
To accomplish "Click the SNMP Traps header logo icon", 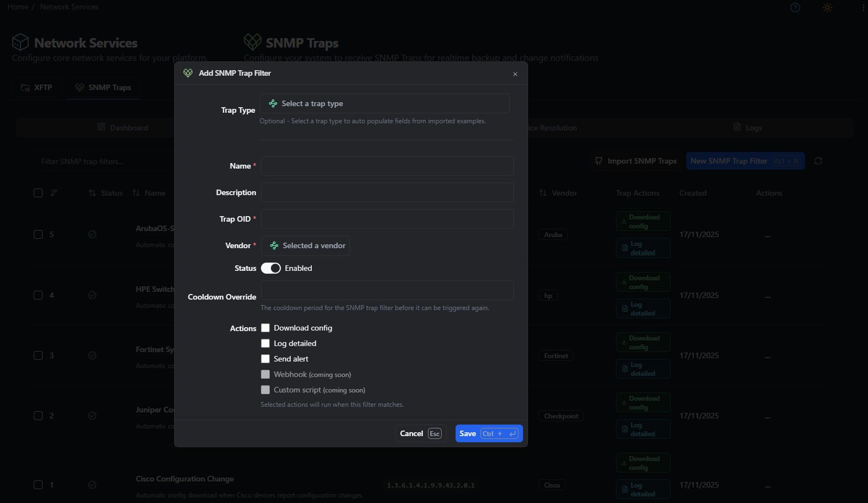I will click(x=253, y=42).
